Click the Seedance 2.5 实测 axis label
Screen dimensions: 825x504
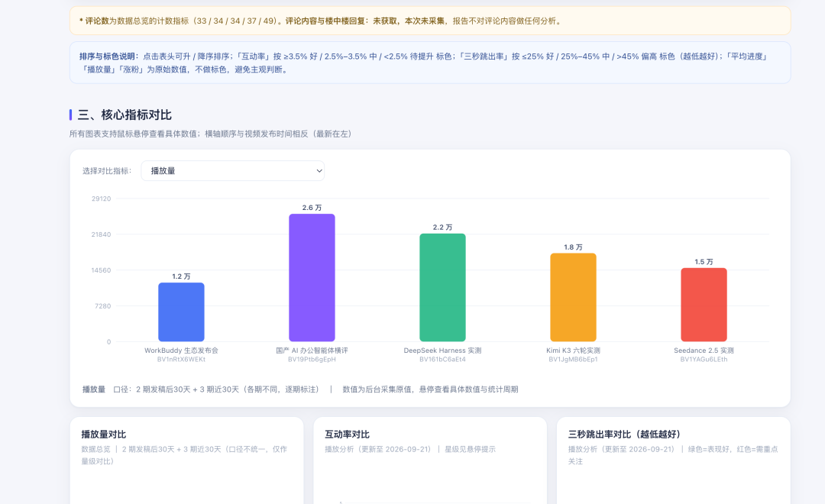point(704,351)
